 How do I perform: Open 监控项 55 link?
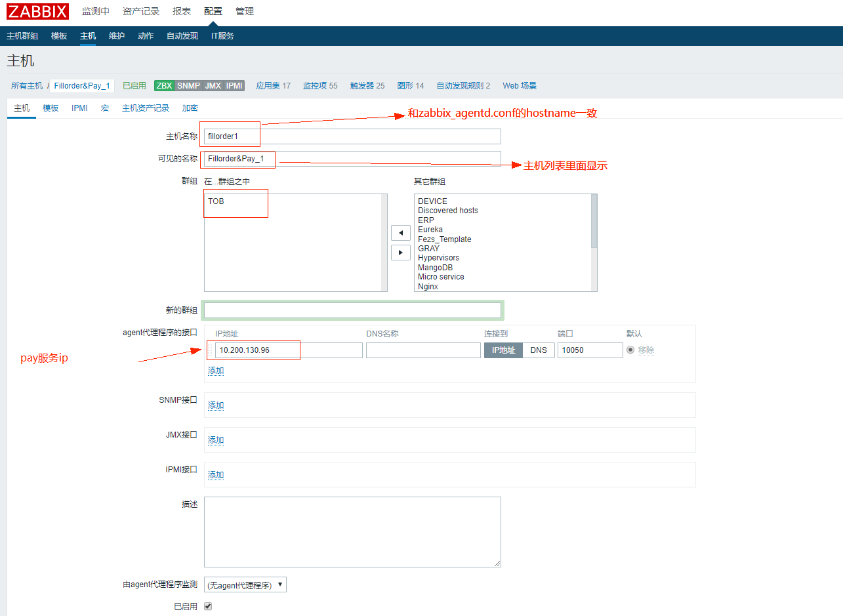(320, 86)
